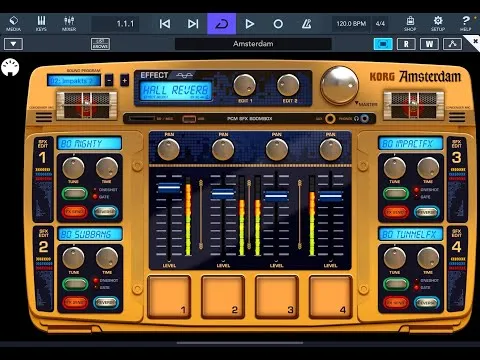The height and width of the screenshot is (360, 480).
Task: Open the Setup gear
Action: click(x=438, y=24)
